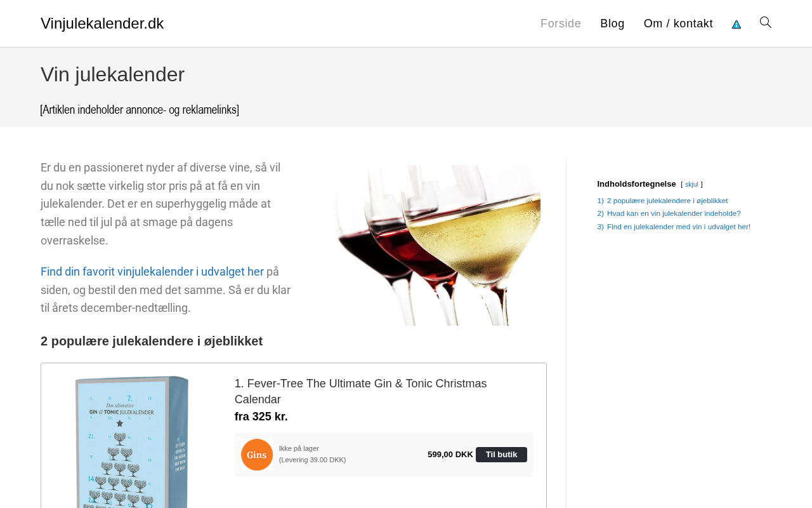The image size is (812, 508).
Task: Follow the Find din favorit vinjulekalender link
Action: click(x=152, y=272)
